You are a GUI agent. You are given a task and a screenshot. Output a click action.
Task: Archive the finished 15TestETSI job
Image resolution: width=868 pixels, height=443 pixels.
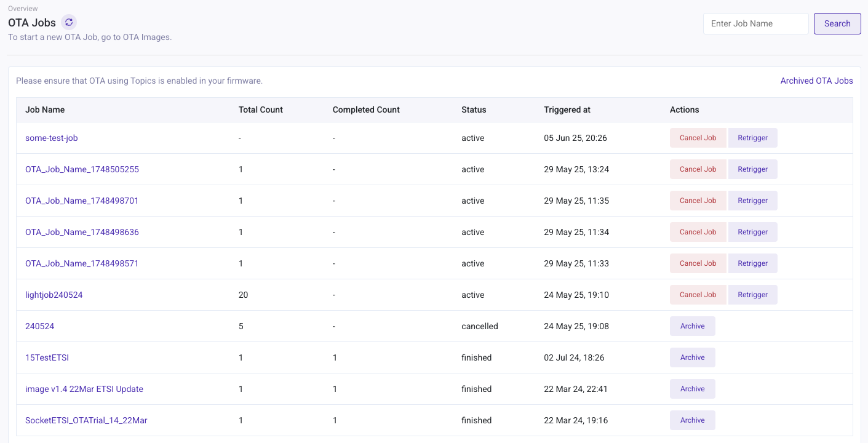(x=692, y=357)
